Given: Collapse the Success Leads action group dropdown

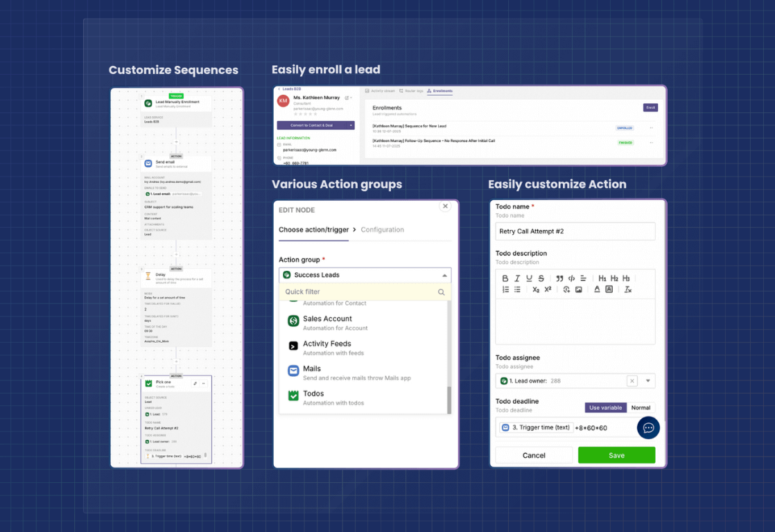Looking at the screenshot, I should [444, 275].
